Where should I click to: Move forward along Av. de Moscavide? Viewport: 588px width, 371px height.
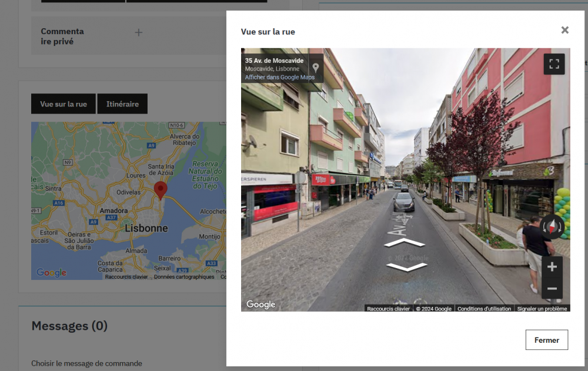pos(405,243)
